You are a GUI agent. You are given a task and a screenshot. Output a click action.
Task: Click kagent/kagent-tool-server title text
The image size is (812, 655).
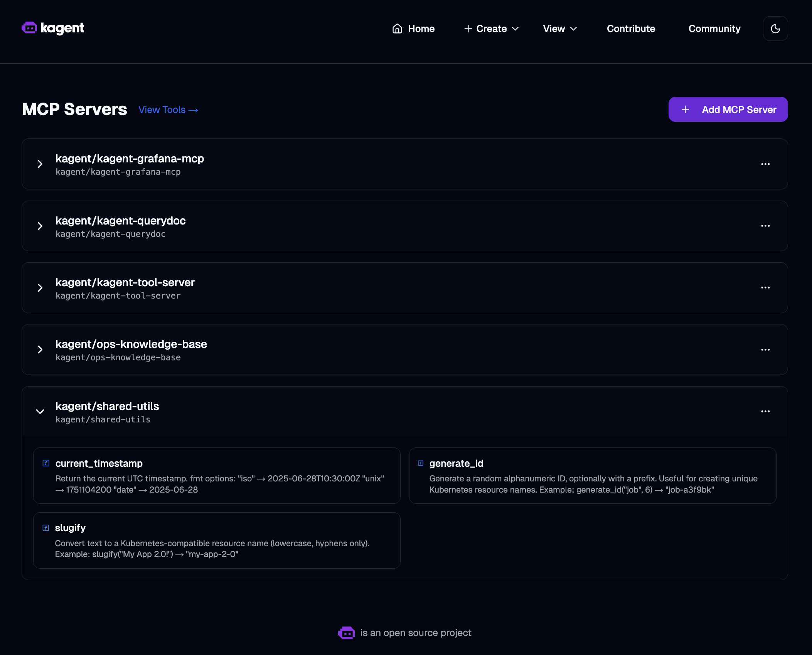click(125, 282)
